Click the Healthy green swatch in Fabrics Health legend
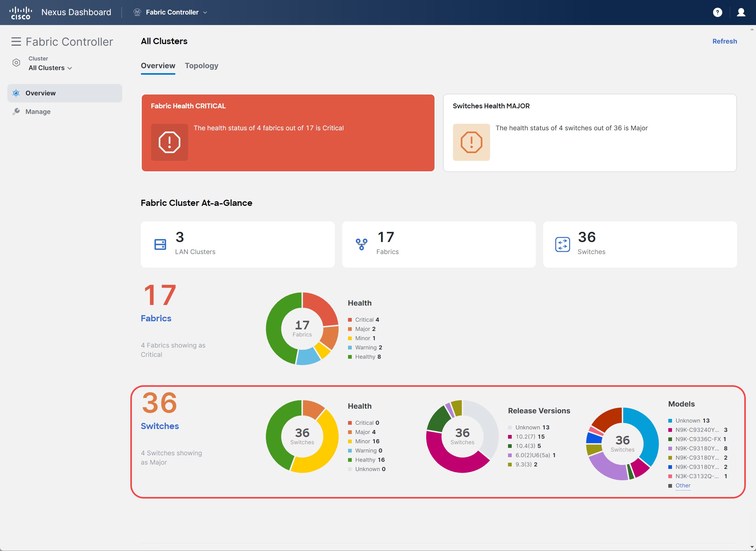756x551 pixels. (x=350, y=357)
